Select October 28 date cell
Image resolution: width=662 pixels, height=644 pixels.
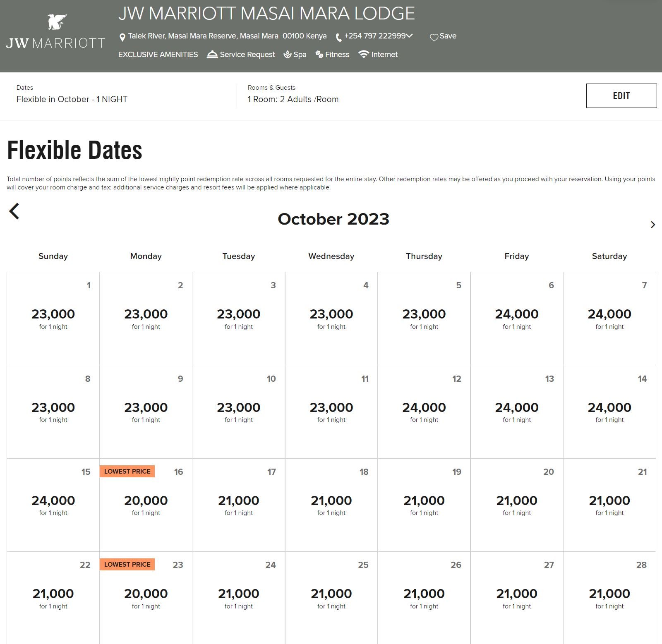[609, 598]
